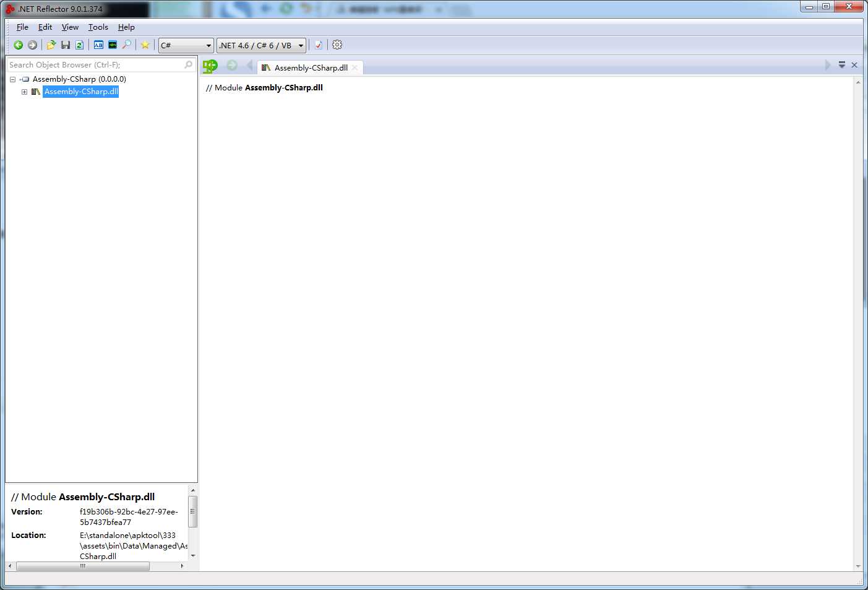Click the yellow star bookmarks icon

tap(145, 45)
